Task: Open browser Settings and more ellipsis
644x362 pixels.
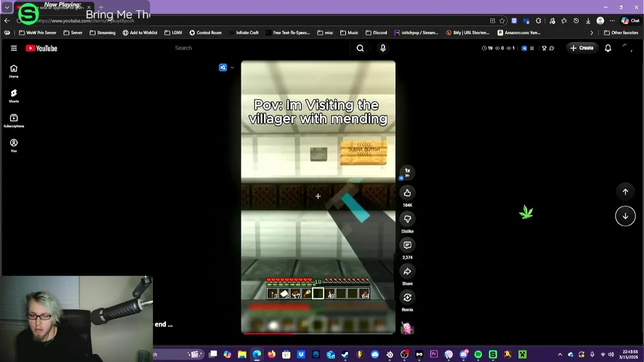Action: (x=612, y=21)
